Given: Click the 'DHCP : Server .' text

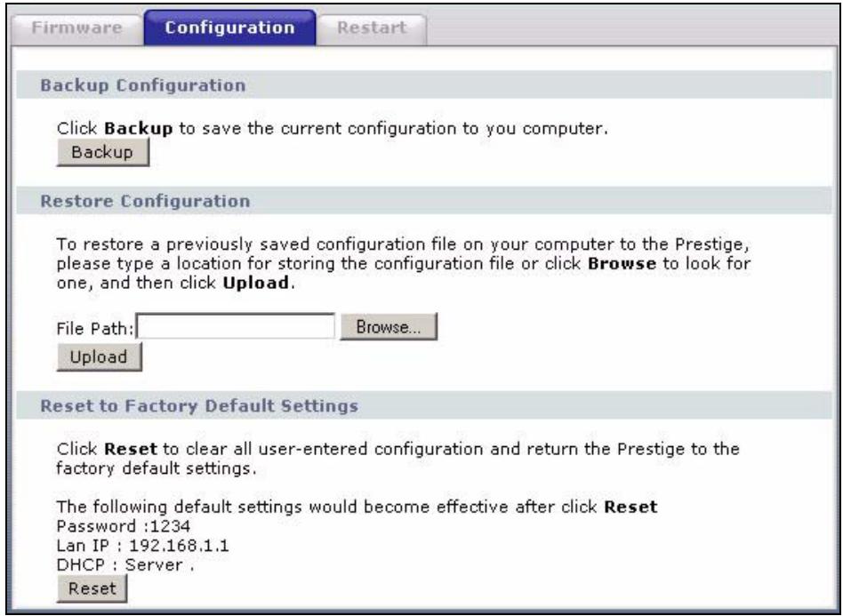Looking at the screenshot, I should coord(125,565).
